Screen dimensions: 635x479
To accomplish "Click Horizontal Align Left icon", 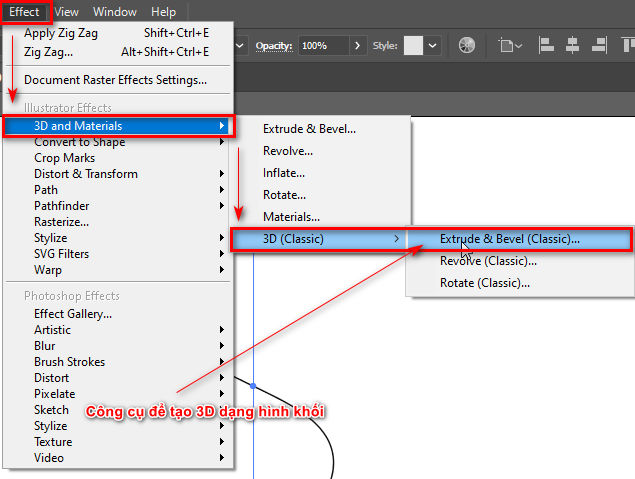I will tap(547, 45).
